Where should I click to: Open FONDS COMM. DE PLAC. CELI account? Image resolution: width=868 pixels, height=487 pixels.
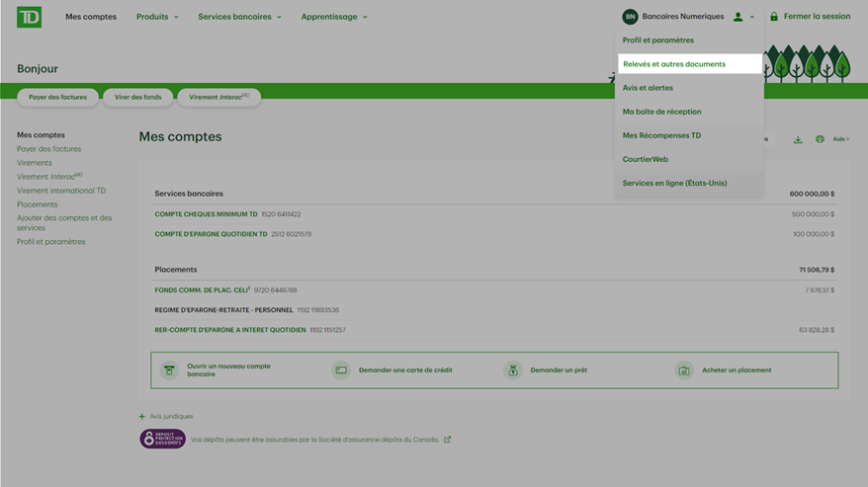pyautogui.click(x=202, y=290)
